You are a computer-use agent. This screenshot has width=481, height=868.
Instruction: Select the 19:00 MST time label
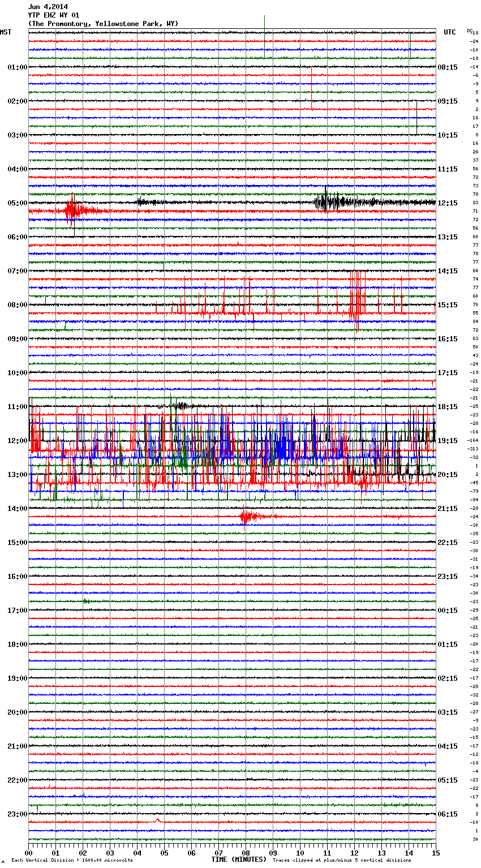tap(17, 678)
